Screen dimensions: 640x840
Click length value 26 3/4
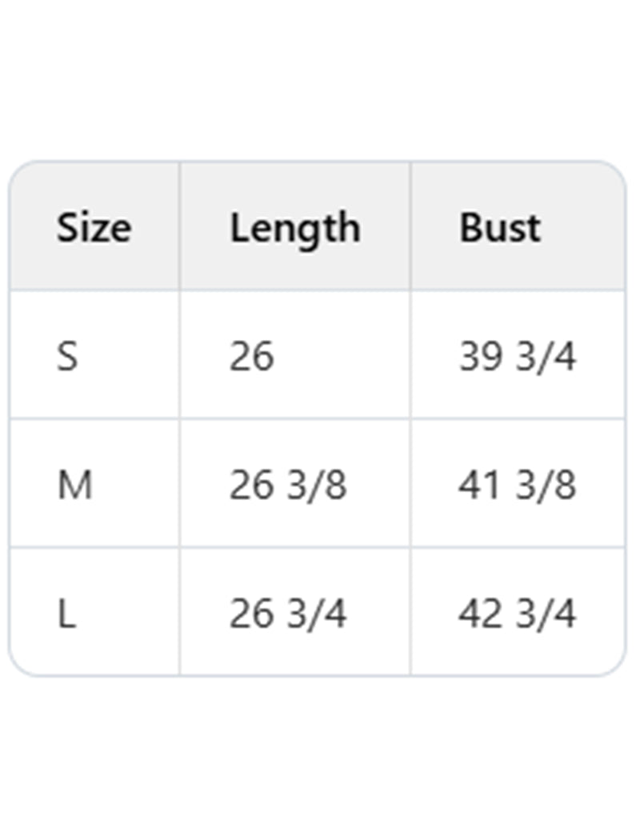coord(287,614)
